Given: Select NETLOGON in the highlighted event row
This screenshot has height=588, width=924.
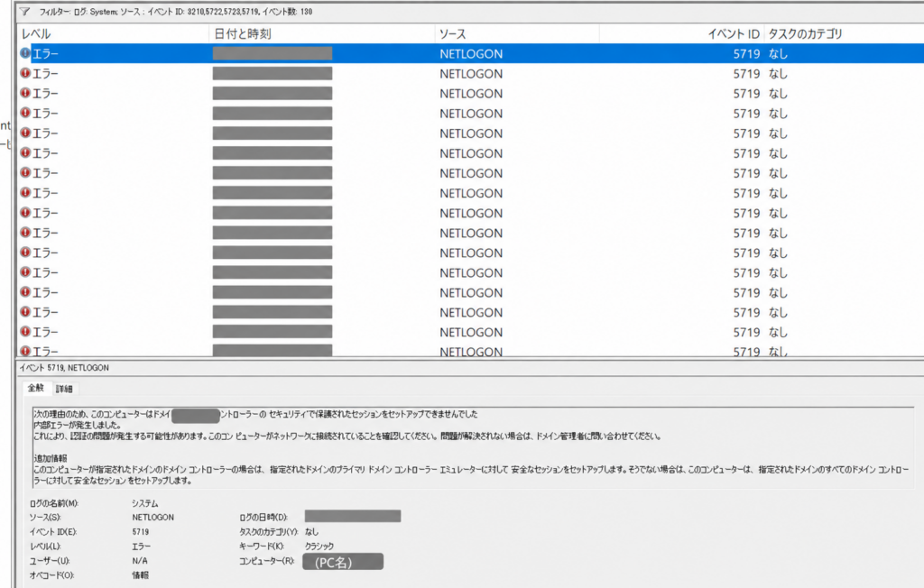Looking at the screenshot, I should click(471, 53).
